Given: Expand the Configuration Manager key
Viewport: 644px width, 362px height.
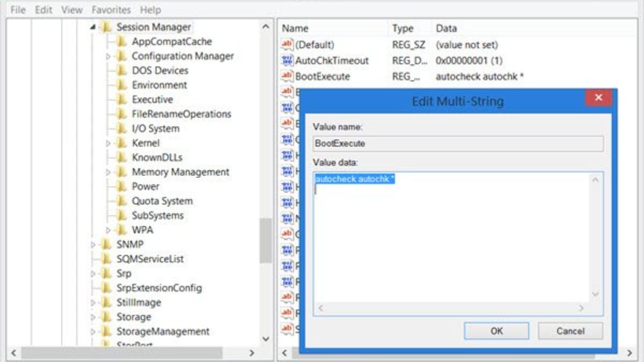Looking at the screenshot, I should click(108, 56).
